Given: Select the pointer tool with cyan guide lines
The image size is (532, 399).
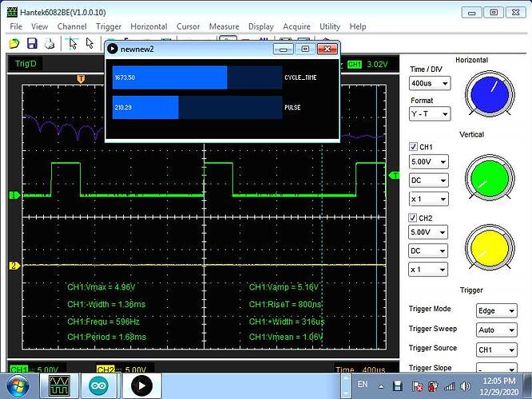Looking at the screenshot, I should (72, 43).
